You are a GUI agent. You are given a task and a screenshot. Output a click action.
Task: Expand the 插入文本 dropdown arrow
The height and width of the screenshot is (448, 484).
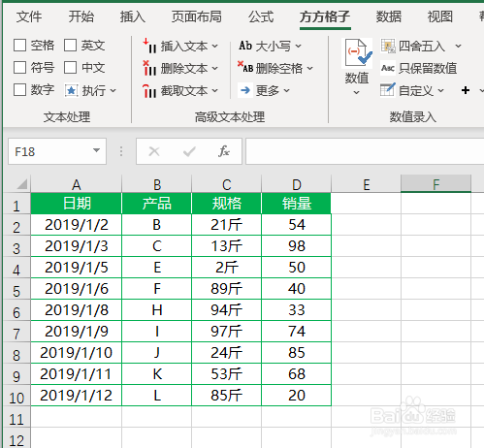(215, 47)
